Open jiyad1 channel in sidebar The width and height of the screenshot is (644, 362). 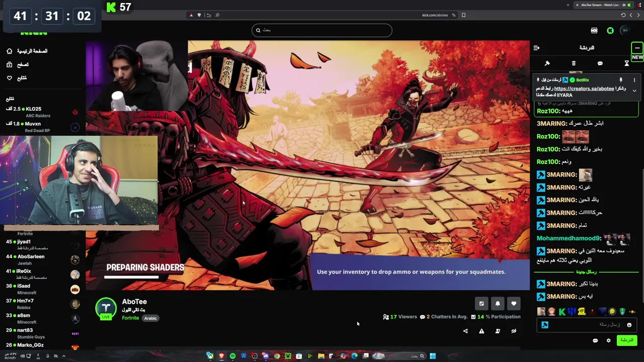43,245
